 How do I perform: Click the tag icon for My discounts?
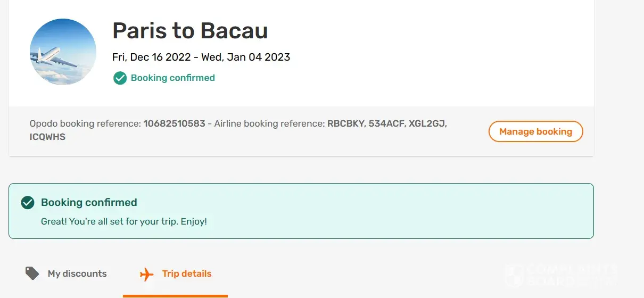32,274
